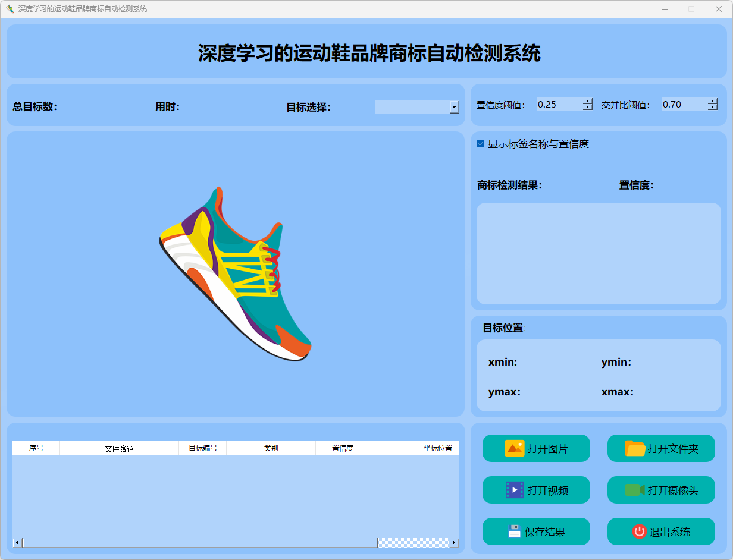The image size is (733, 560).
Task: Click the table's horizontal scrollbar right arrow
Action: (455, 543)
